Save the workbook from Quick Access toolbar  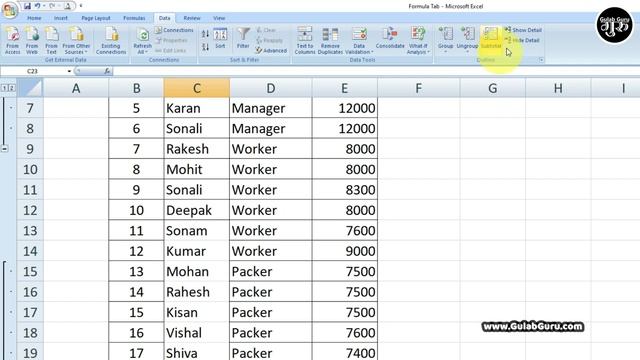pyautogui.click(x=27, y=6)
